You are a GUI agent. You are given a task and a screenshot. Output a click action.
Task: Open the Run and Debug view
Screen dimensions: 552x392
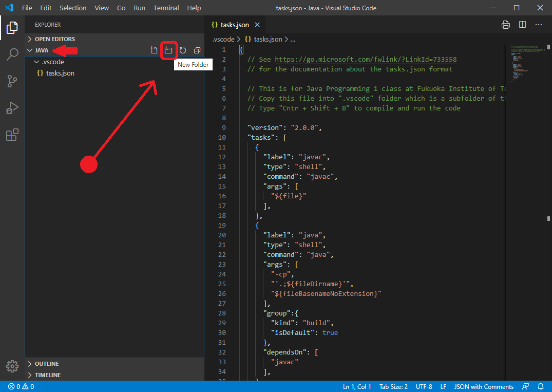pos(12,108)
